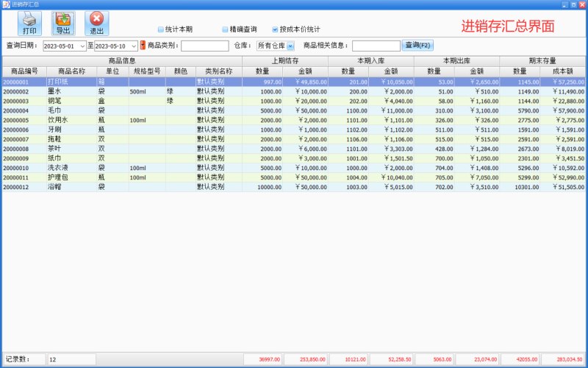
Task: Select the 茶叶 product name cell
Action: (71, 149)
